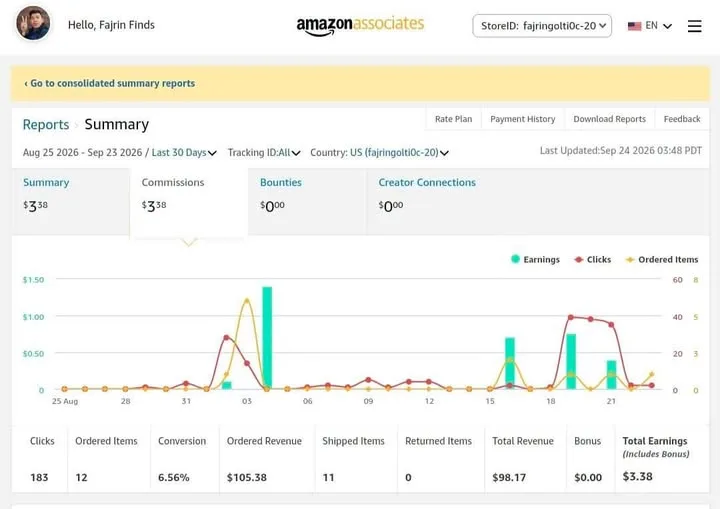This screenshot has width=720, height=509.
Task: Click the Ordered Revenue value $105.38
Action: (247, 477)
